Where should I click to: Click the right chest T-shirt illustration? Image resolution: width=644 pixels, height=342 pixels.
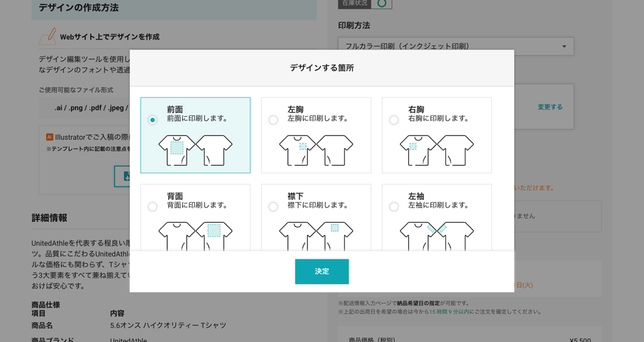pyautogui.click(x=436, y=150)
